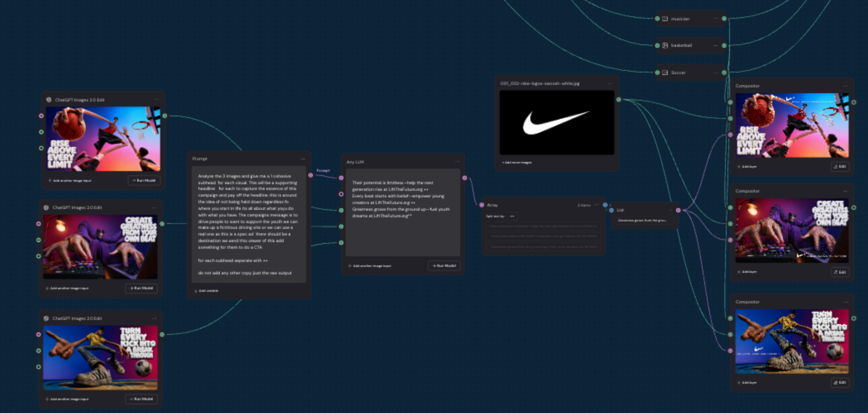Screen dimensions: 868x413
Task: Open the menu of the CREATE GREATNESS Compositor node
Action: (846, 191)
